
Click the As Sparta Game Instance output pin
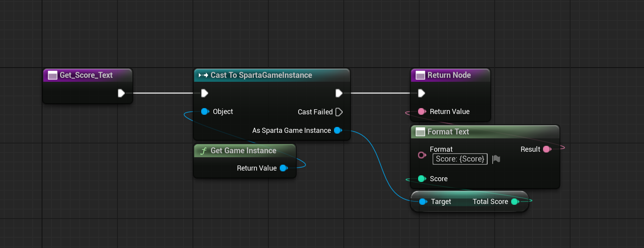click(x=338, y=130)
